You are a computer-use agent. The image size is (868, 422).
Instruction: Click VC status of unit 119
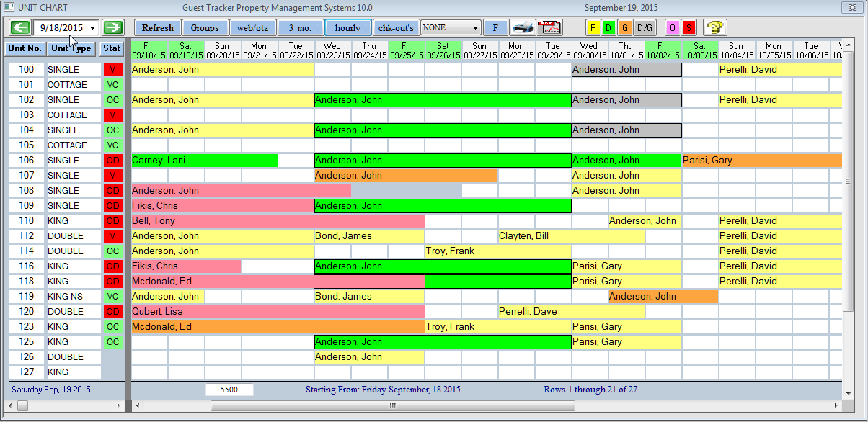pos(112,297)
